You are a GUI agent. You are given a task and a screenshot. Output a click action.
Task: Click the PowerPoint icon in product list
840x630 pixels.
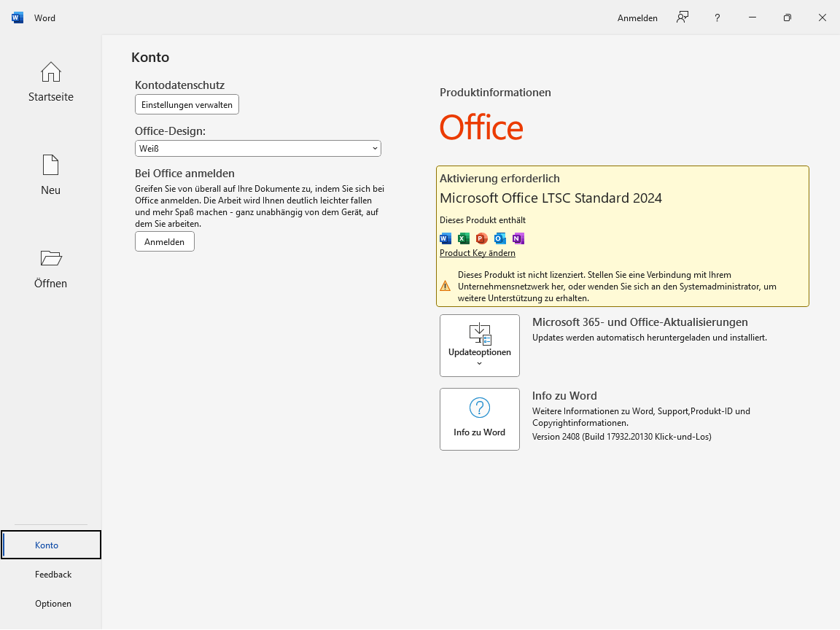tap(481, 238)
